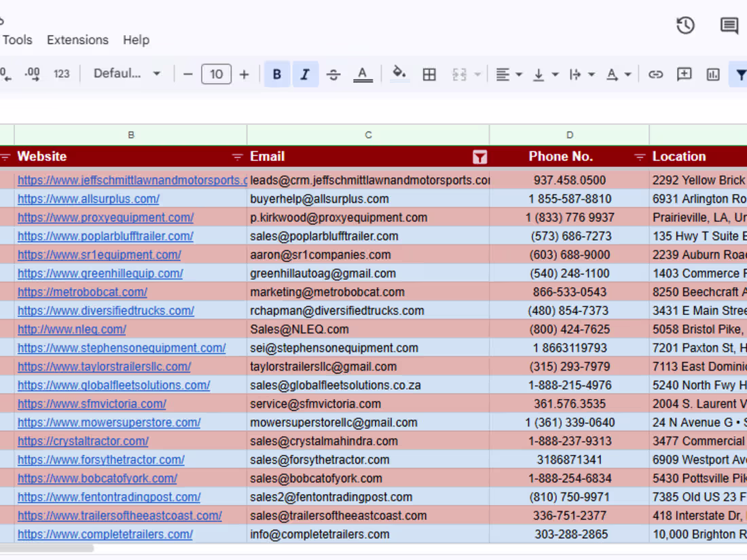Toggle bold formatting

click(x=277, y=74)
